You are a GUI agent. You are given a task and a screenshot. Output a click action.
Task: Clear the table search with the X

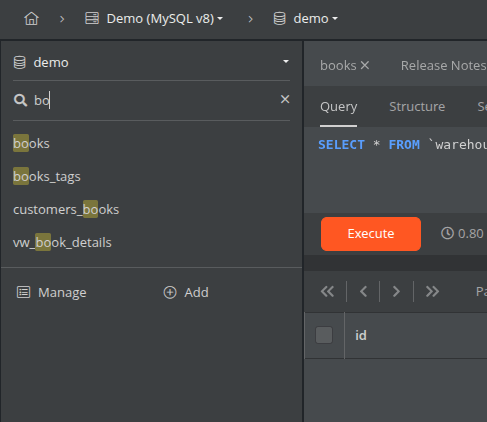(x=285, y=99)
